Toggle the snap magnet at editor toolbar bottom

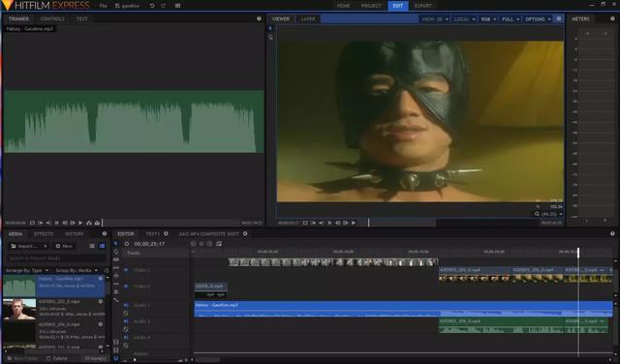(116, 358)
